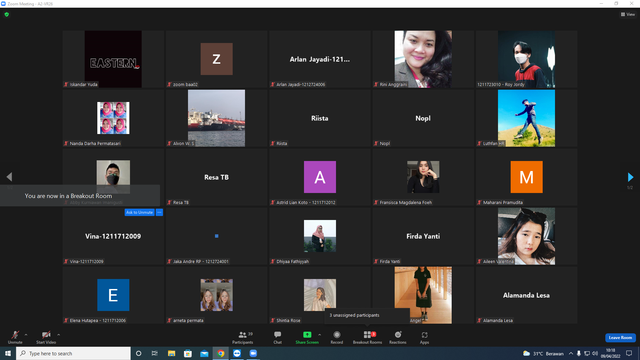This screenshot has width=640, height=360.
Task: Go to next gallery page arrow
Action: click(x=630, y=177)
